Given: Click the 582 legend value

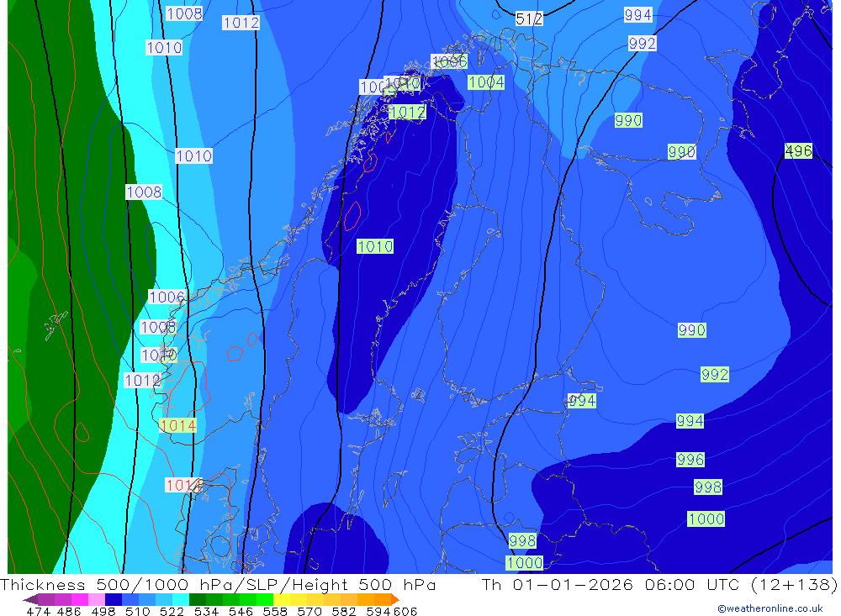Looking at the screenshot, I should click(344, 611).
